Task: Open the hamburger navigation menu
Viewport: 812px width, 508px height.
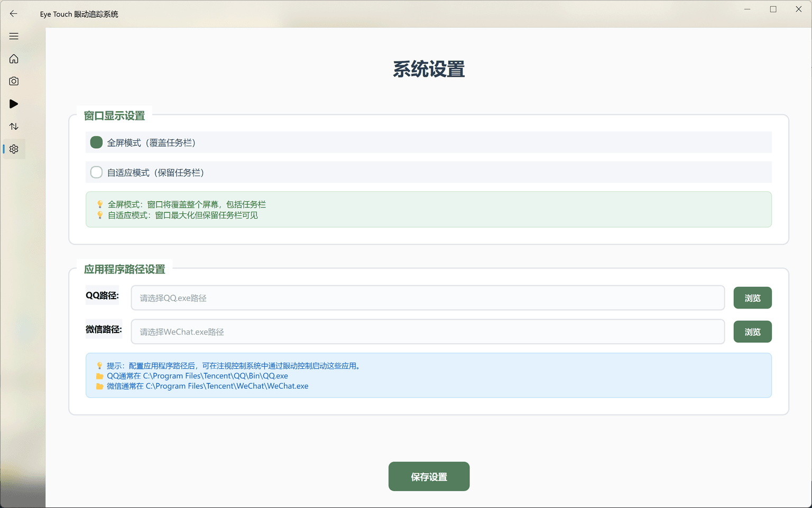Action: [14, 36]
